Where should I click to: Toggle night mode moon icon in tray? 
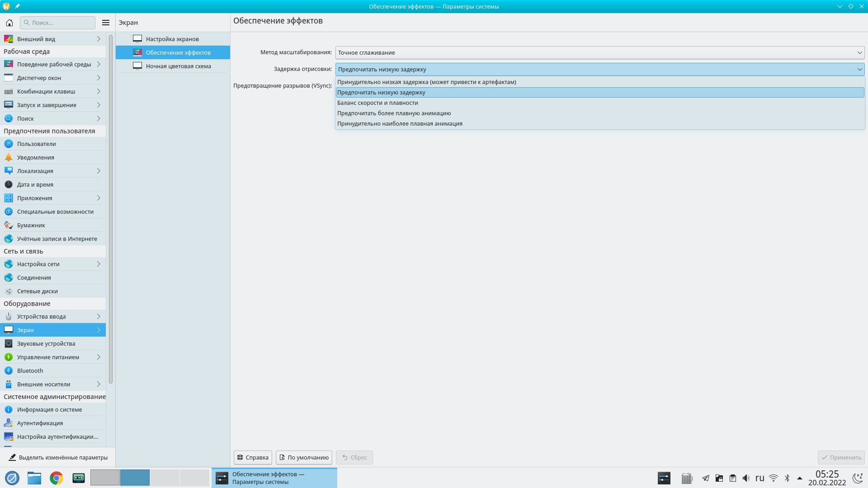[x=858, y=478]
